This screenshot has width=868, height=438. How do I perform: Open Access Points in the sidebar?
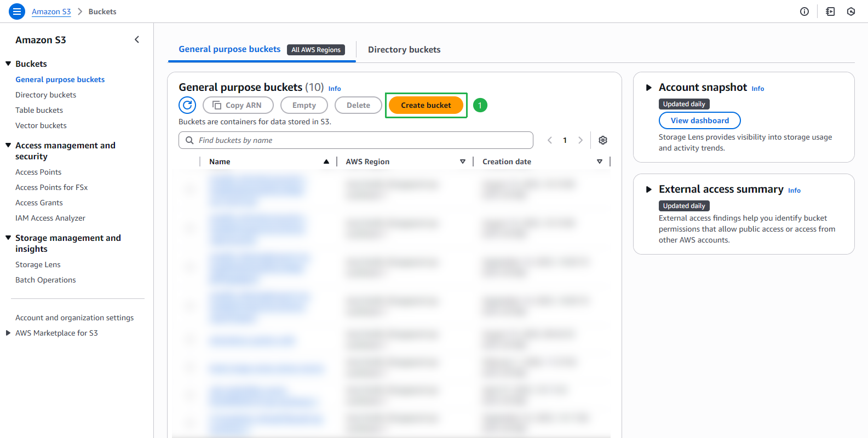tap(38, 172)
